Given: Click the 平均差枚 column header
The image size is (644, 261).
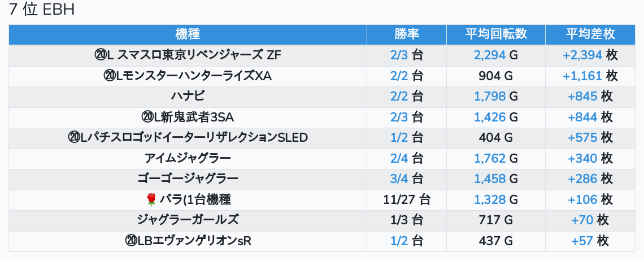Looking at the screenshot, I should coord(590,34).
